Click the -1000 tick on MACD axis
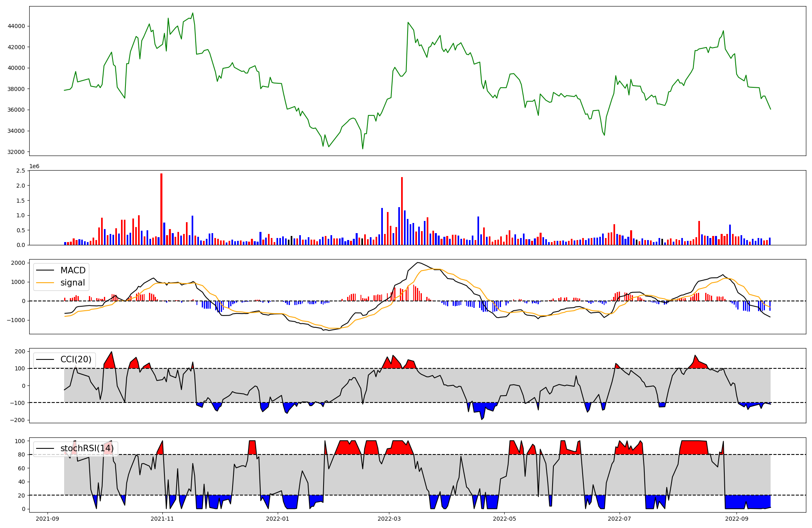812x528 pixels. point(15,320)
